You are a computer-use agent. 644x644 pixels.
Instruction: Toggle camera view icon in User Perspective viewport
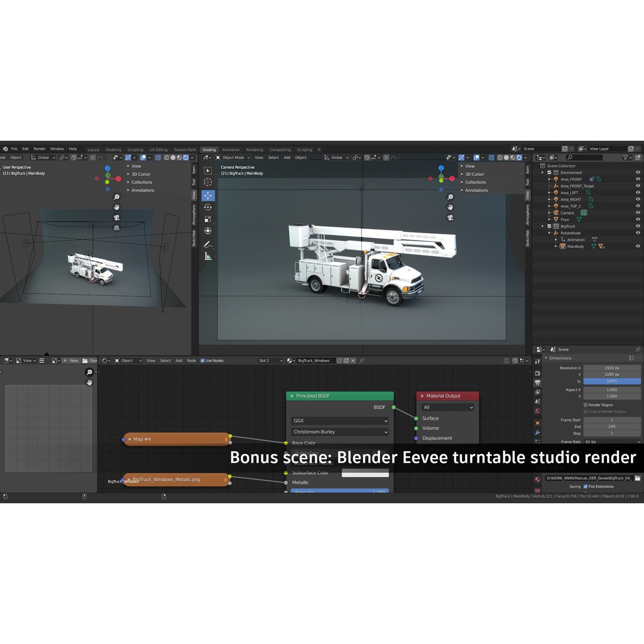[117, 217]
